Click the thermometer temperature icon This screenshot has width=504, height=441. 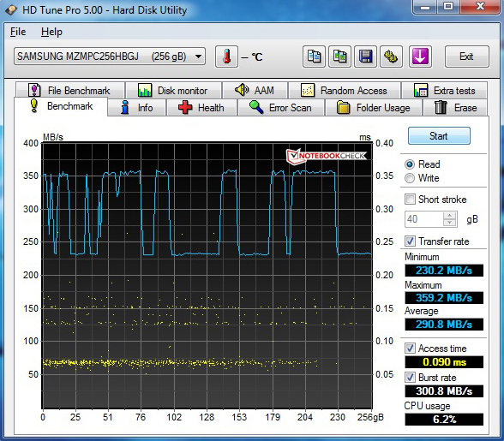(226, 57)
